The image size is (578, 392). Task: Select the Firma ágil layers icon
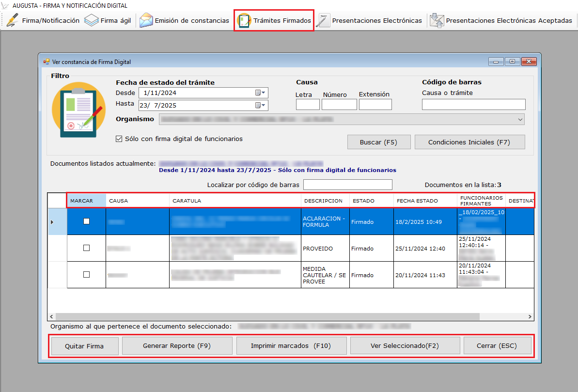[92, 21]
